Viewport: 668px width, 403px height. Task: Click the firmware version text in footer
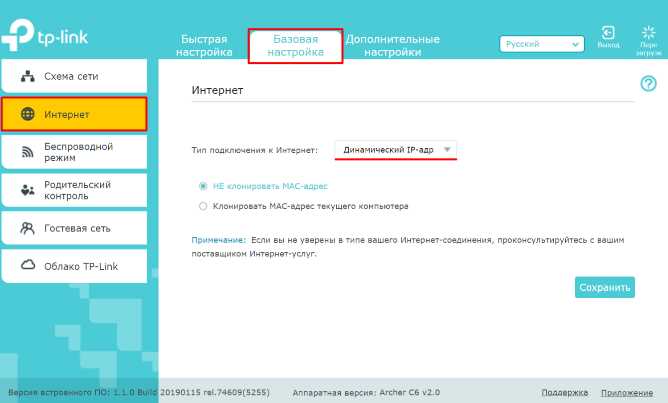139,392
